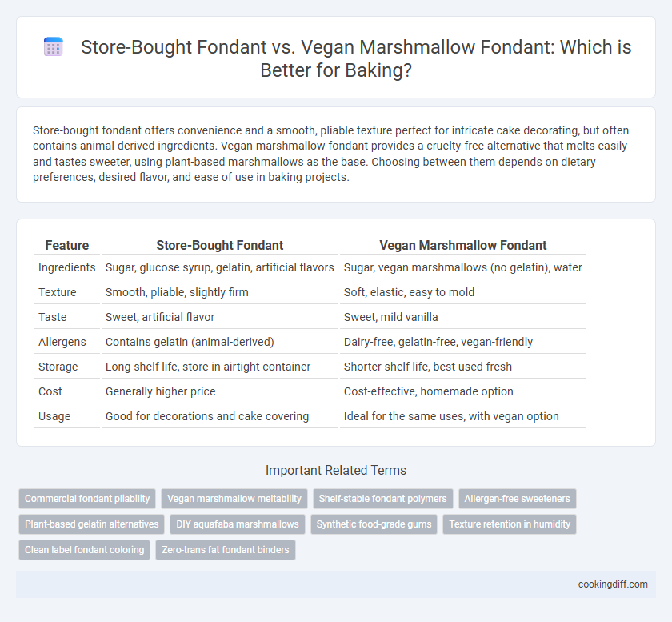Image resolution: width=672 pixels, height=622 pixels.
Task: Click the Feature column header
Action: [x=67, y=246]
